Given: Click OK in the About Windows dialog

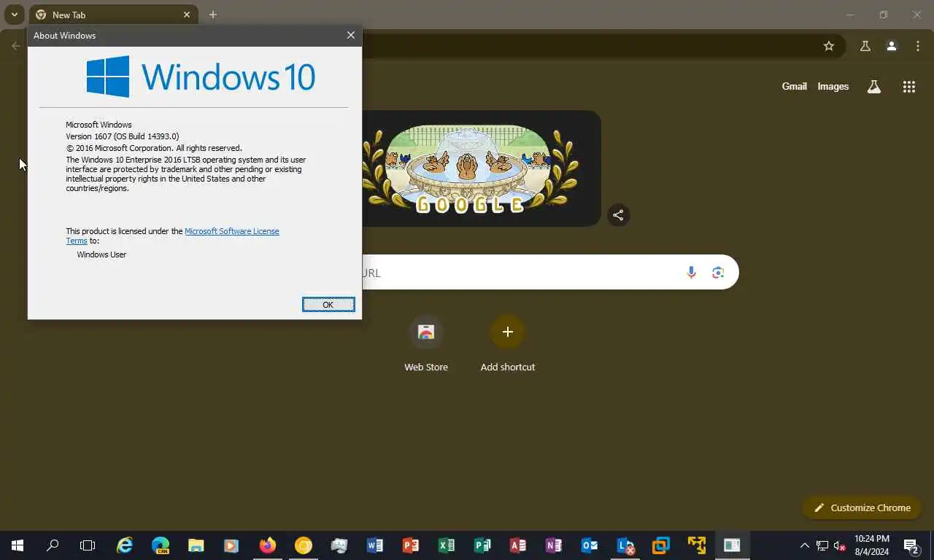Looking at the screenshot, I should [x=328, y=305].
